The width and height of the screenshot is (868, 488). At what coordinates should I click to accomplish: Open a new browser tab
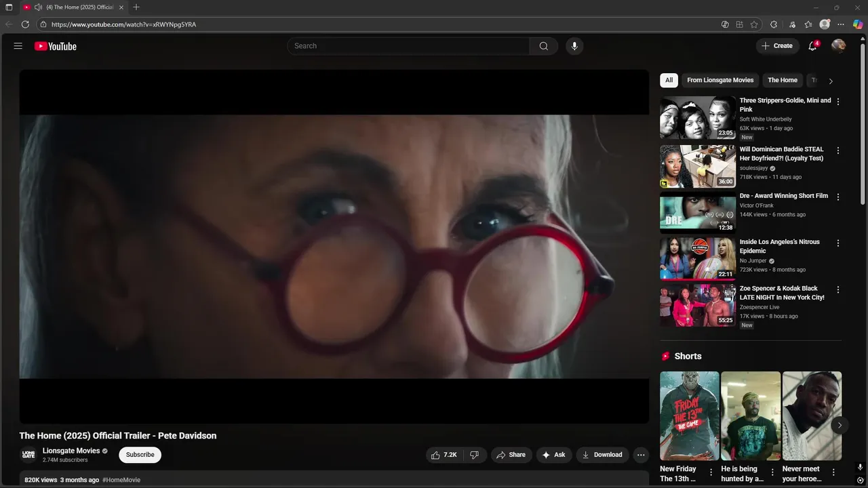136,7
